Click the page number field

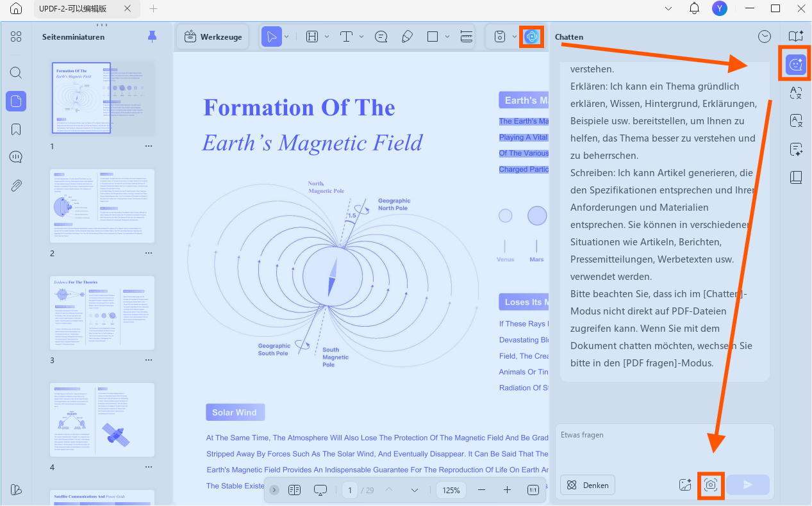[350, 490]
